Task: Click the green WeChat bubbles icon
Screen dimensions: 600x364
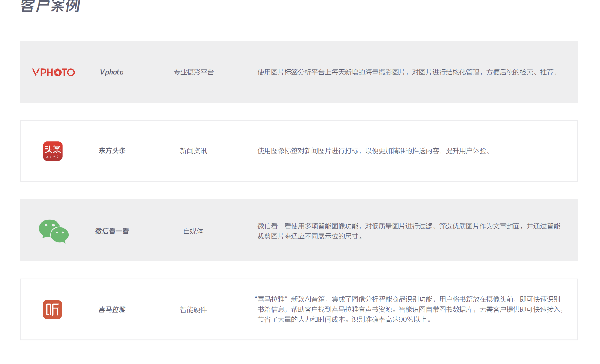Action: point(54,231)
